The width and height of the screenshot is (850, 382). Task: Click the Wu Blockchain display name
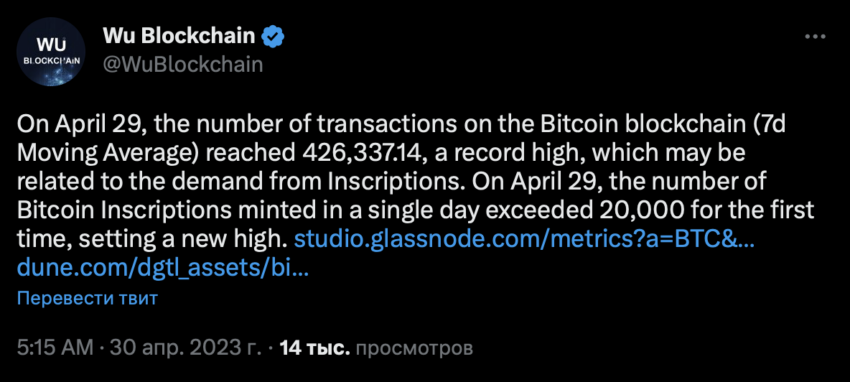[178, 36]
